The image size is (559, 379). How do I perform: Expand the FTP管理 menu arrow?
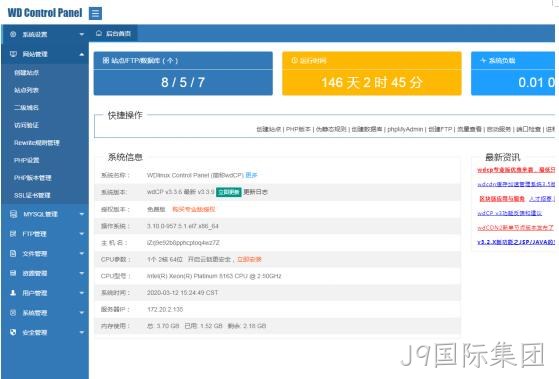(x=82, y=234)
